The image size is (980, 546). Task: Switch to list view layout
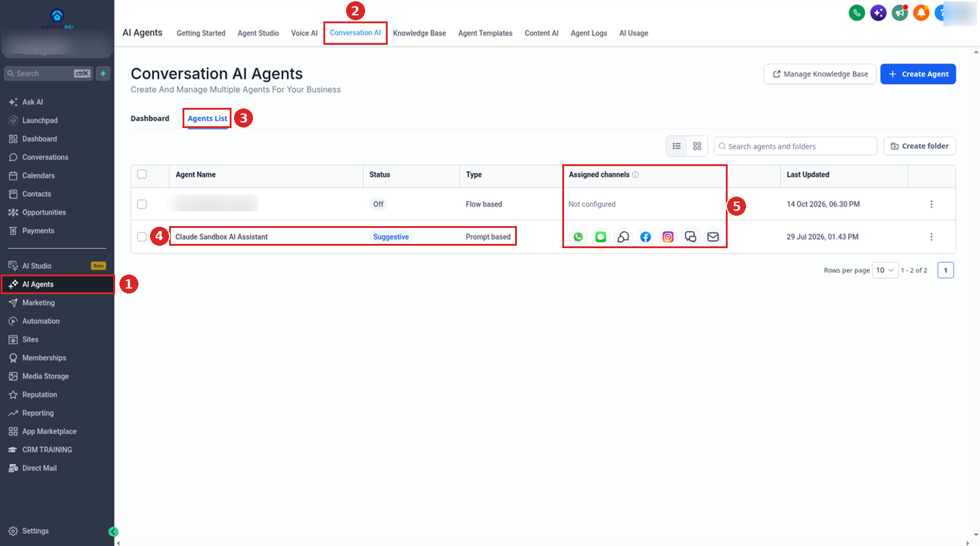(677, 146)
